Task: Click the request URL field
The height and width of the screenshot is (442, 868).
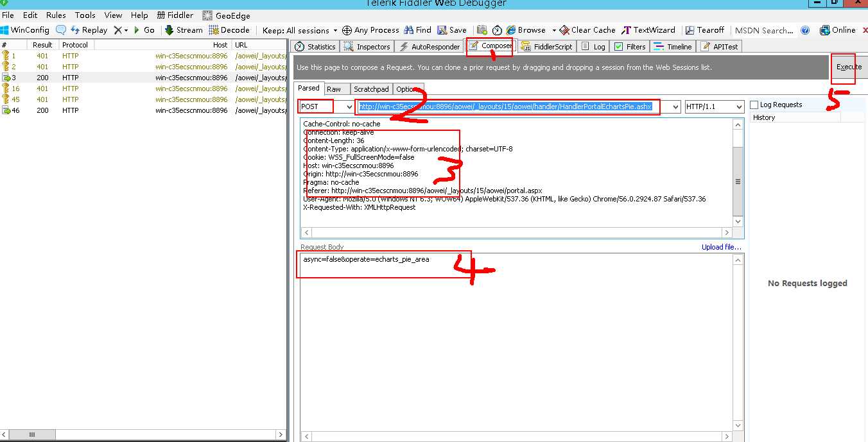Action: tap(517, 106)
